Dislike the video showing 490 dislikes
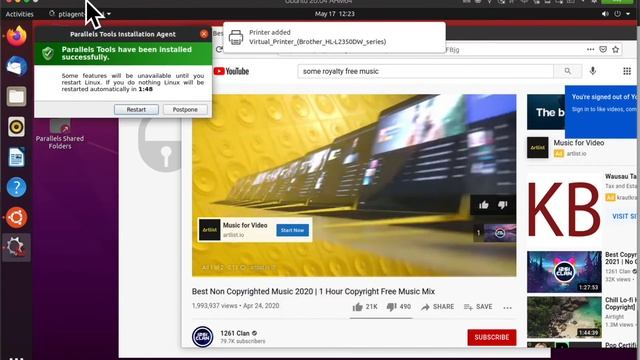This screenshot has width=640, height=360. [398, 307]
